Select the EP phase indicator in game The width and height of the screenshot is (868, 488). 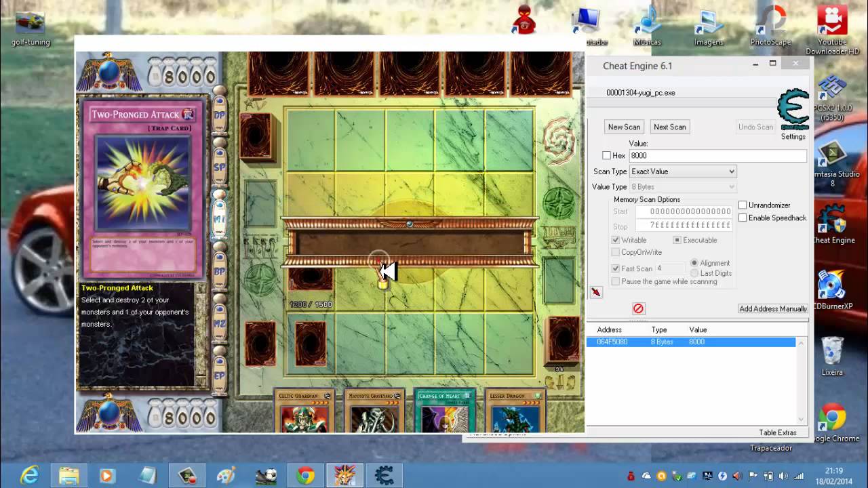point(220,375)
